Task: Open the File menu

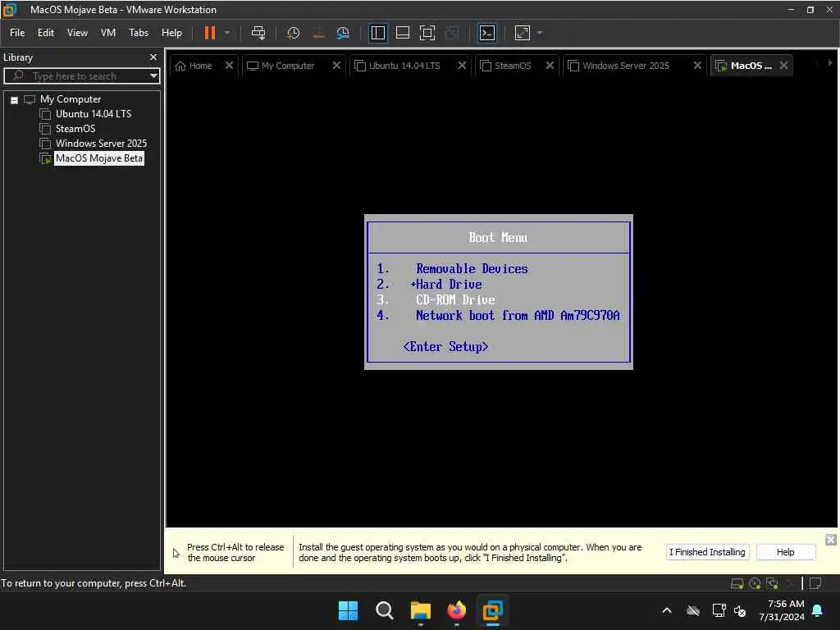Action: [17, 33]
